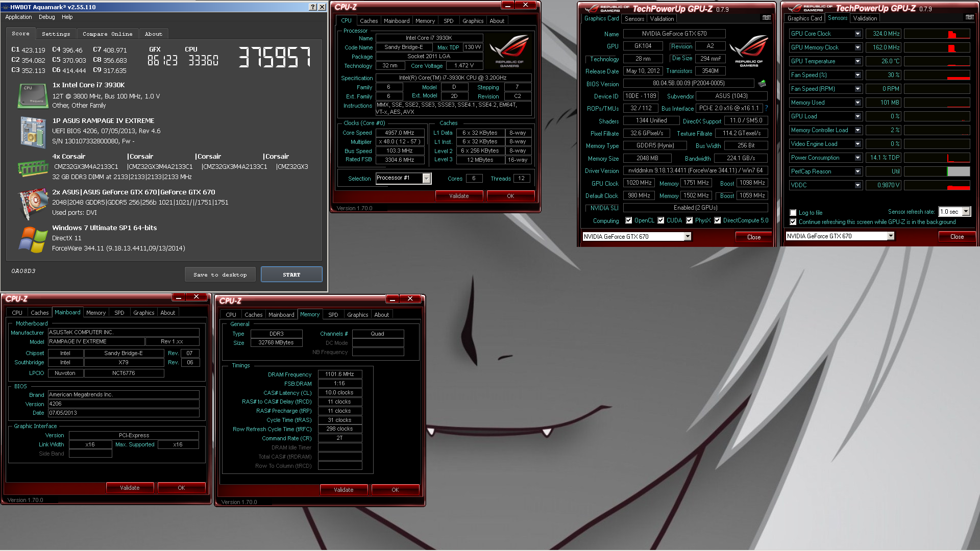The width and height of the screenshot is (980, 551).
Task: Open the Memory Used sensor dropdown
Action: tap(858, 103)
